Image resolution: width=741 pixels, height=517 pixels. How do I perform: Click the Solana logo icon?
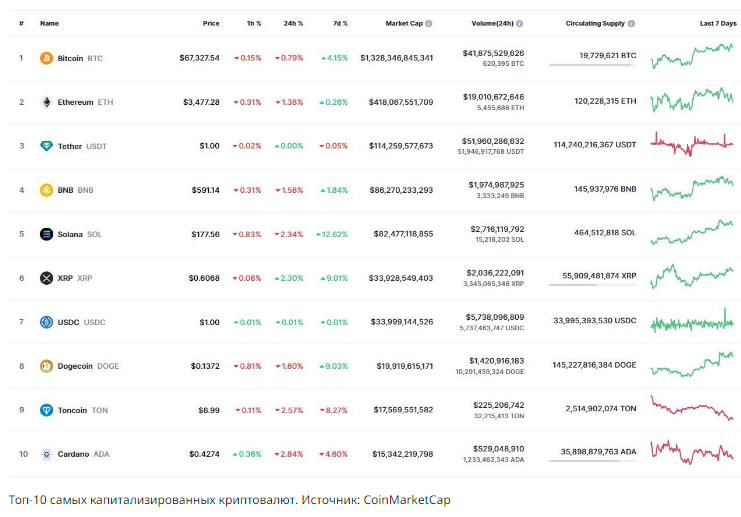(46, 234)
